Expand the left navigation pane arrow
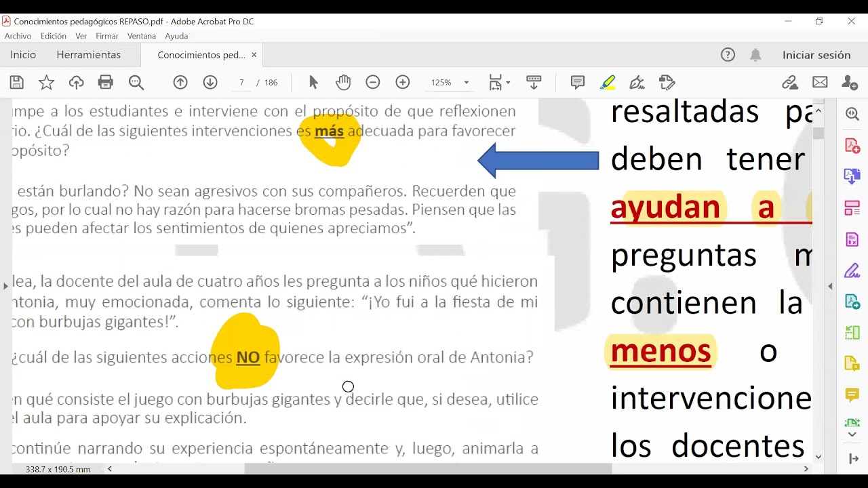Screen dimensions: 868x488 pos(5,286)
